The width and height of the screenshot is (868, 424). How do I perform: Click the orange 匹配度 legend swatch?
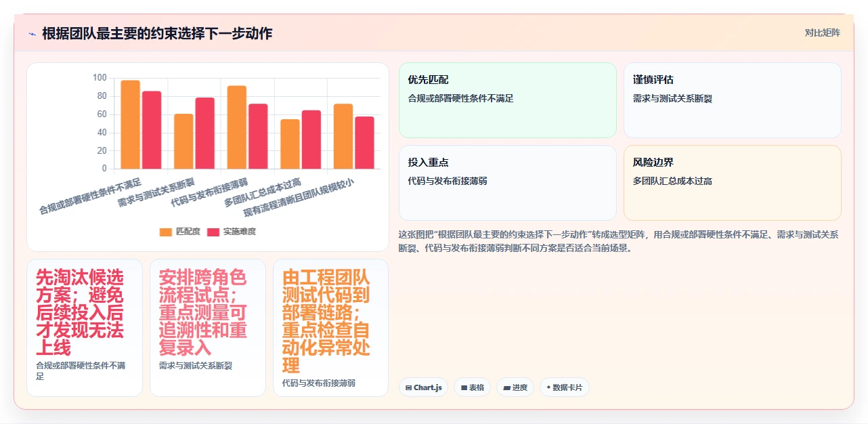click(166, 232)
